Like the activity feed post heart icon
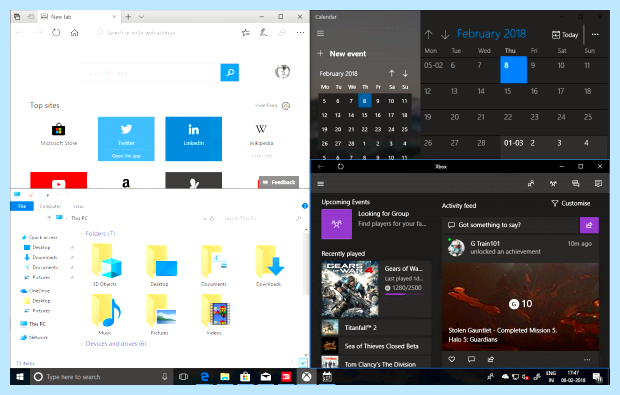This screenshot has width=620, height=395. pyautogui.click(x=452, y=359)
